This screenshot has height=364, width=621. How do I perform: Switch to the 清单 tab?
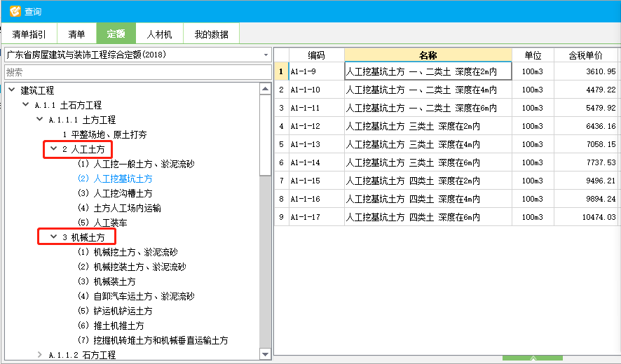77,34
